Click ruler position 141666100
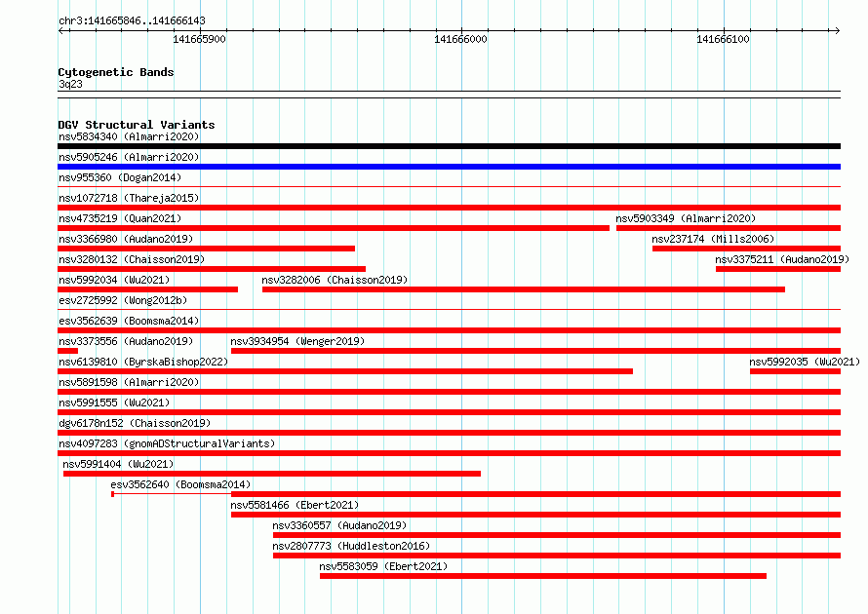The width and height of the screenshot is (868, 614). click(x=723, y=39)
